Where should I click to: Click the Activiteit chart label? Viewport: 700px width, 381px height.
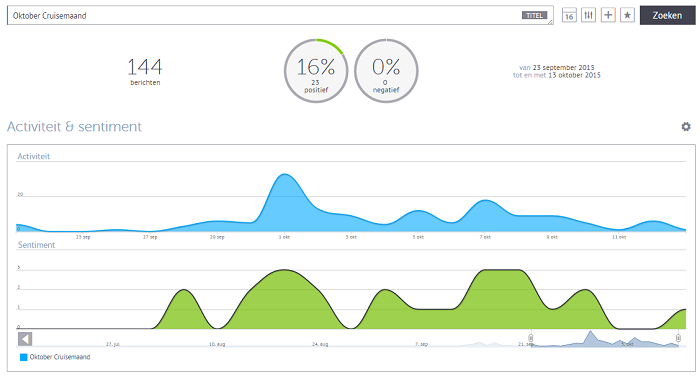[33, 156]
